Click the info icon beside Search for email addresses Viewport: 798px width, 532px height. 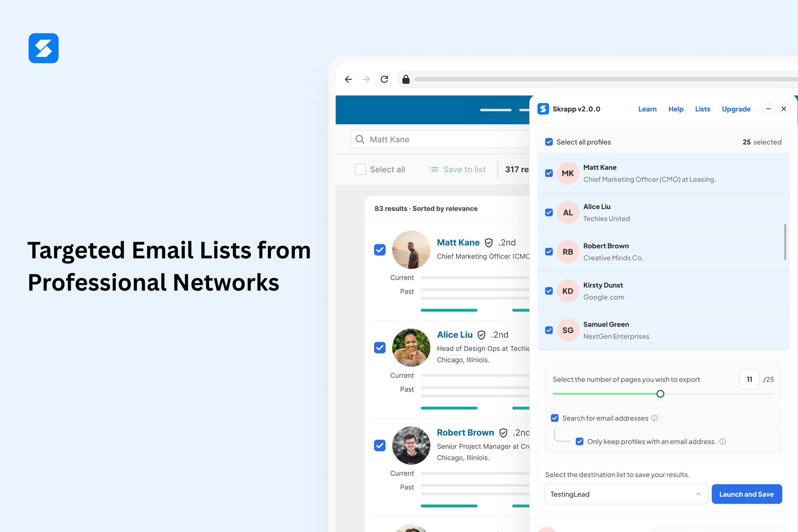[x=655, y=418]
